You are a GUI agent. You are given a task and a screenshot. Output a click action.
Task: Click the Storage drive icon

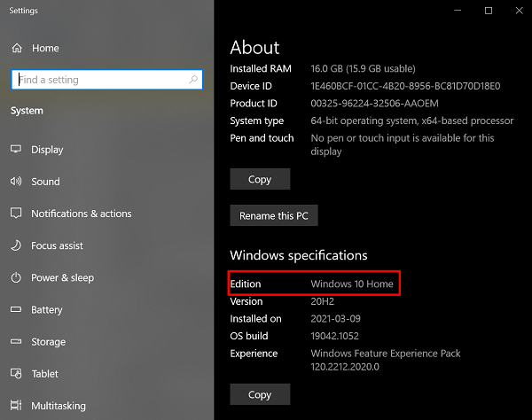[16, 342]
